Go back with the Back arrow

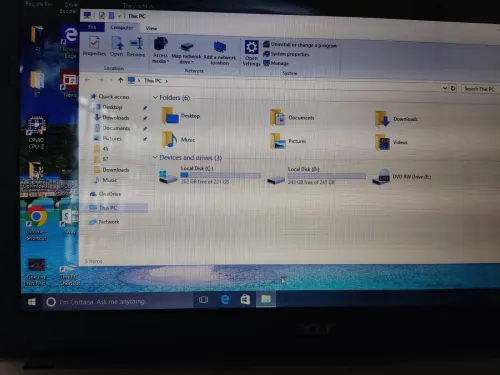(88, 79)
